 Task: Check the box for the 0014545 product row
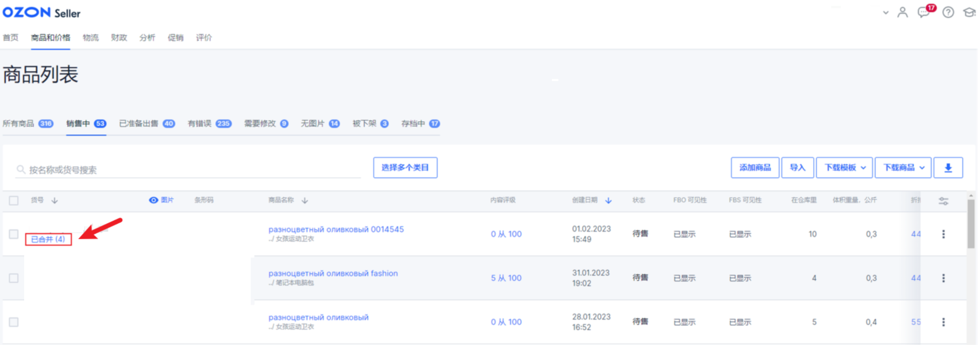tap(14, 234)
